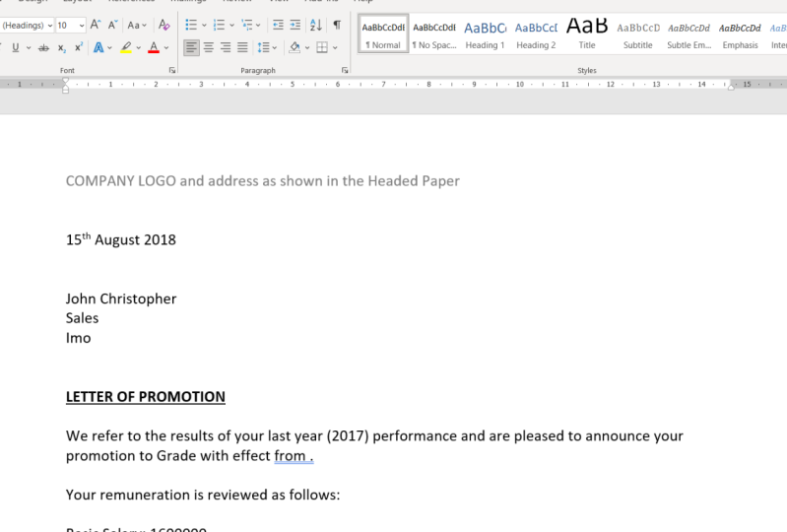Apply the Heading 2 style
Screen dimensions: 787x532
536,33
